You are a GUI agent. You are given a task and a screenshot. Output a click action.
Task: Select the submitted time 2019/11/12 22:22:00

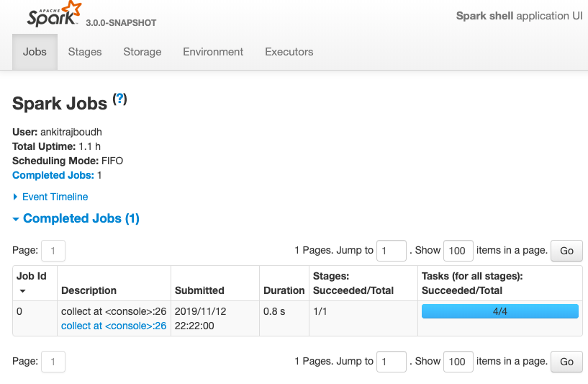(201, 318)
